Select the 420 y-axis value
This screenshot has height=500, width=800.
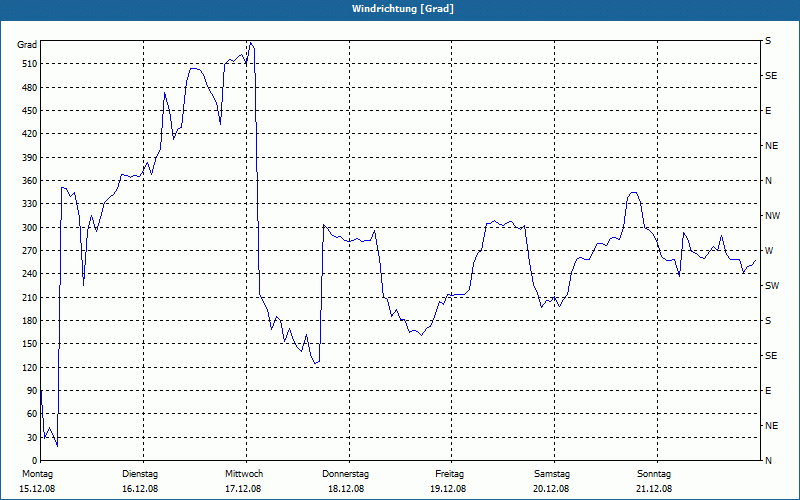click(x=30, y=134)
